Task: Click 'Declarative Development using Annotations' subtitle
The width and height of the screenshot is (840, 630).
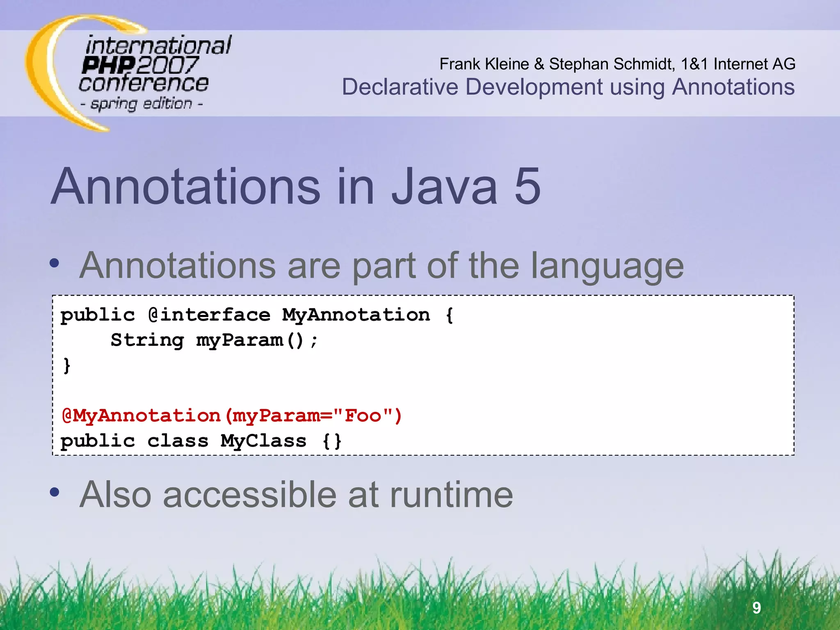Action: [568, 87]
